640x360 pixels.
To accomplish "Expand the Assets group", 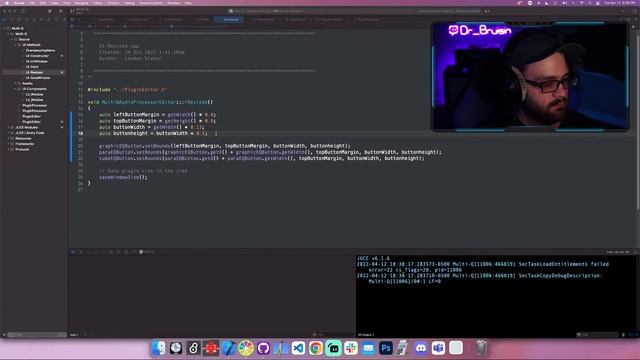I will point(16,83).
